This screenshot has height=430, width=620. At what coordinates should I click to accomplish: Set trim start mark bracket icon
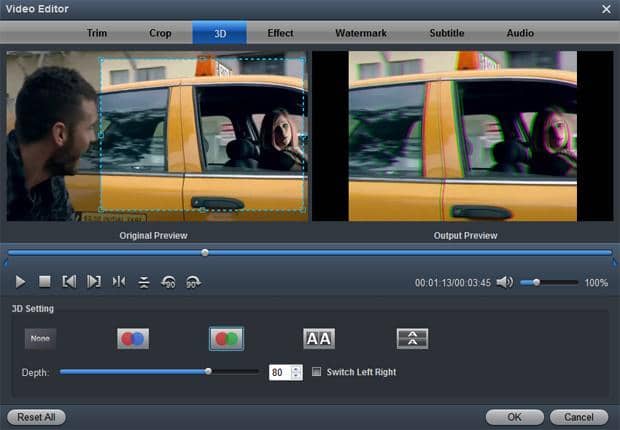click(69, 282)
